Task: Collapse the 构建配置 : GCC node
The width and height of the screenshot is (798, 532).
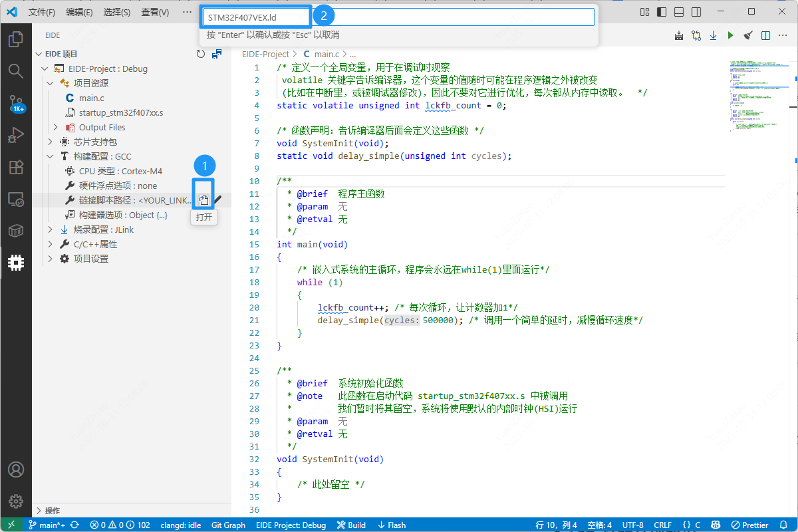Action: point(51,156)
